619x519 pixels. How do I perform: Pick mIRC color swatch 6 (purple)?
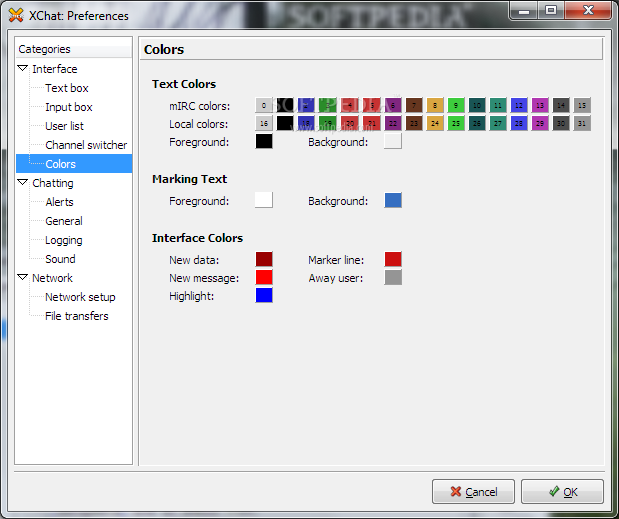pyautogui.click(x=393, y=105)
